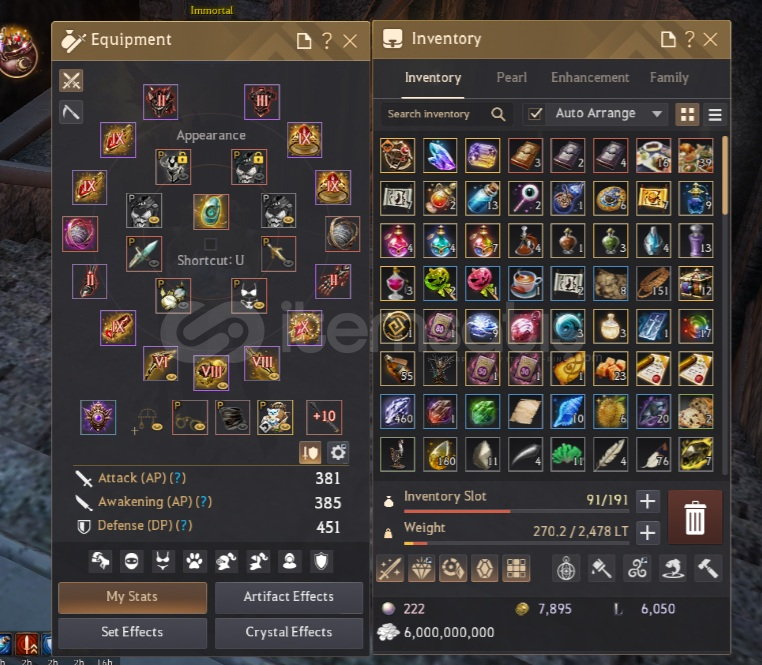Switch inventory to list view icon

click(x=715, y=115)
